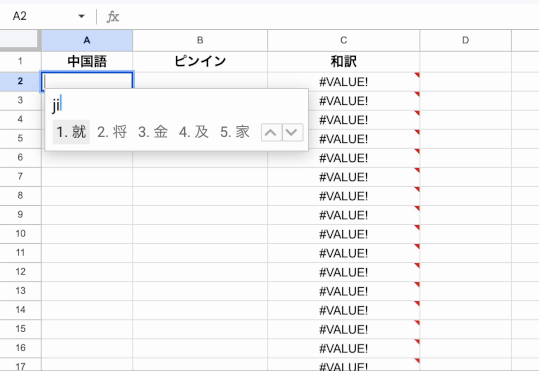The image size is (539, 371).
Task: Click #VALUE! cell in row 16
Action: [x=343, y=348]
